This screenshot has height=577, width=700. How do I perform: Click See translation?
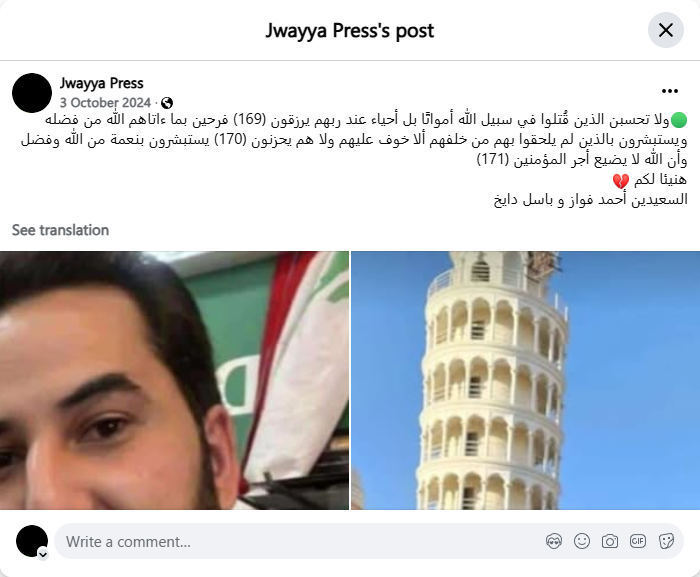(60, 230)
